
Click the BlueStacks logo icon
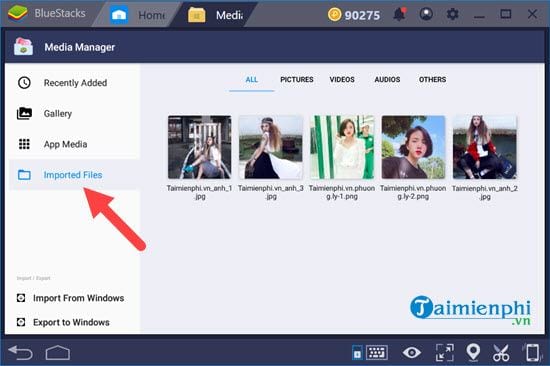tap(18, 14)
